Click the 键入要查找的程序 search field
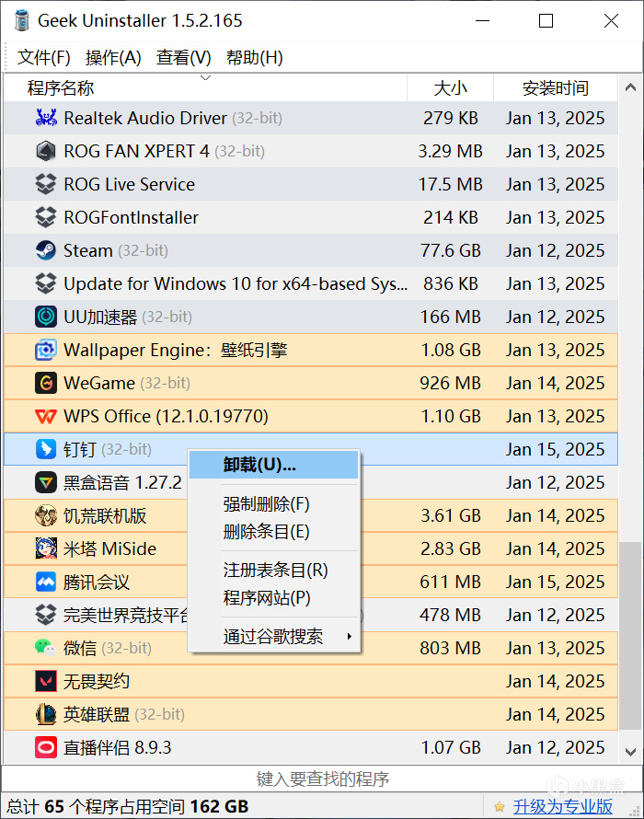 [x=322, y=779]
